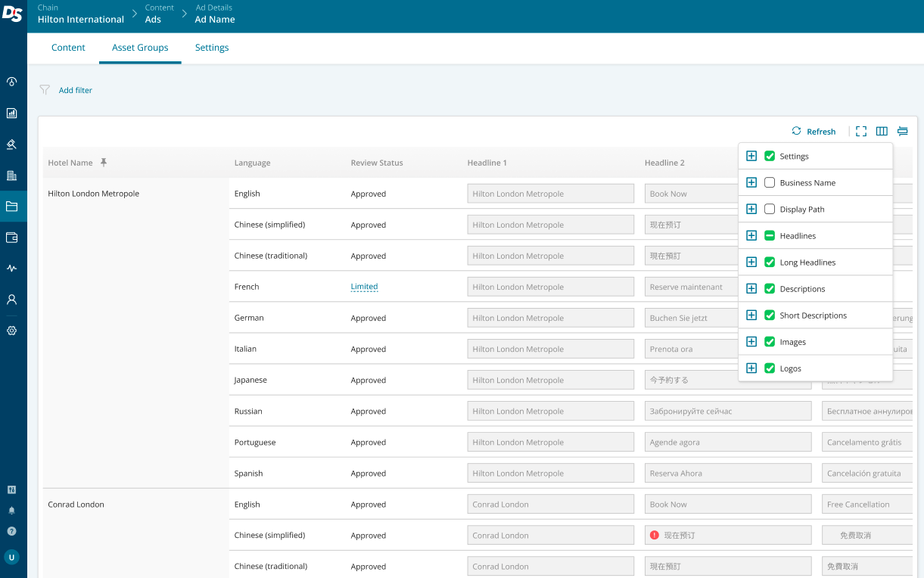Click the row height icon in table toolbar
Screen dimensions: 924x578
[x=903, y=131]
